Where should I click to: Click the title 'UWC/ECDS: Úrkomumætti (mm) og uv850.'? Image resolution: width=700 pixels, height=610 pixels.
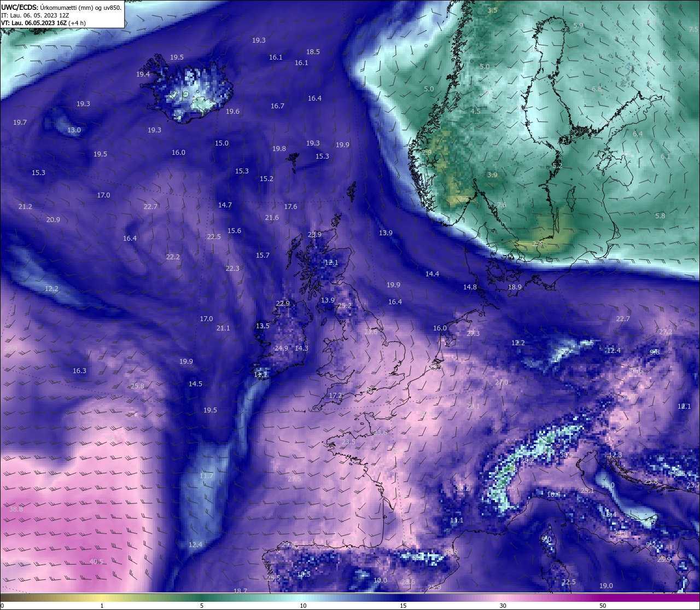[x=61, y=7]
